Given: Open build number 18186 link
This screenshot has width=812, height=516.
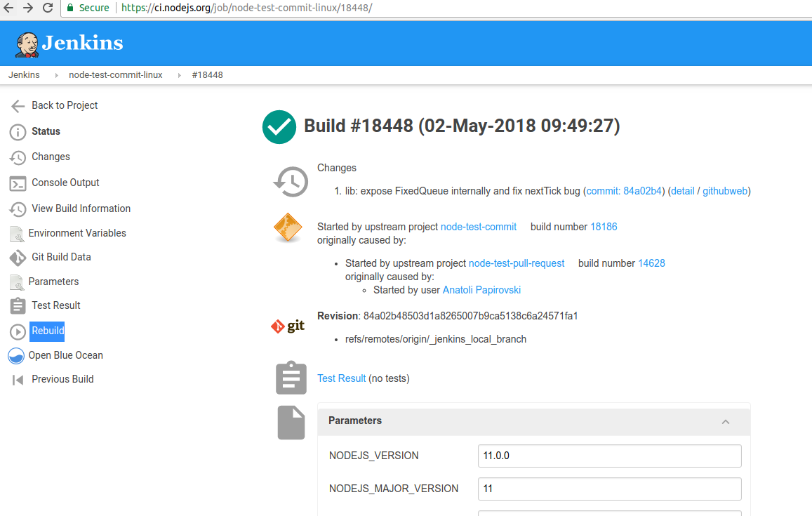Looking at the screenshot, I should pos(604,227).
